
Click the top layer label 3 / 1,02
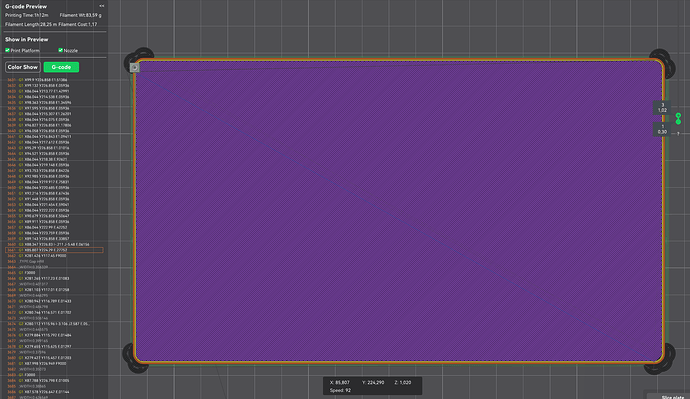tap(662, 108)
